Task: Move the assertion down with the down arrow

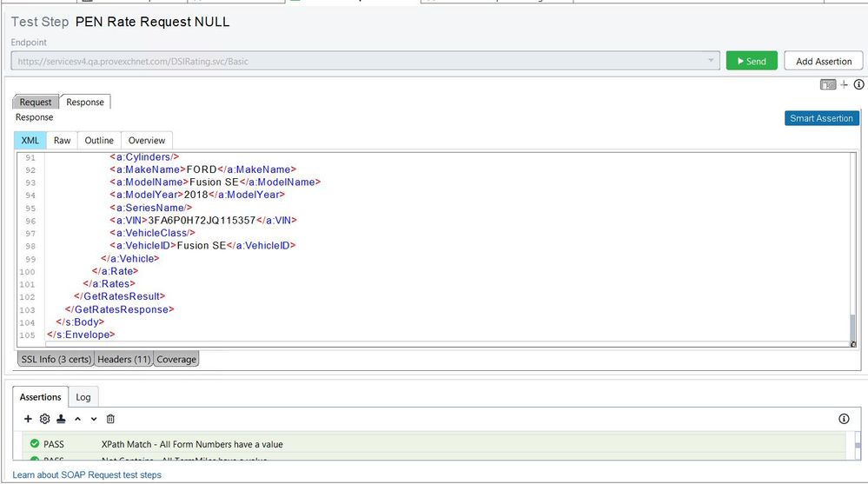Action: tap(94, 419)
